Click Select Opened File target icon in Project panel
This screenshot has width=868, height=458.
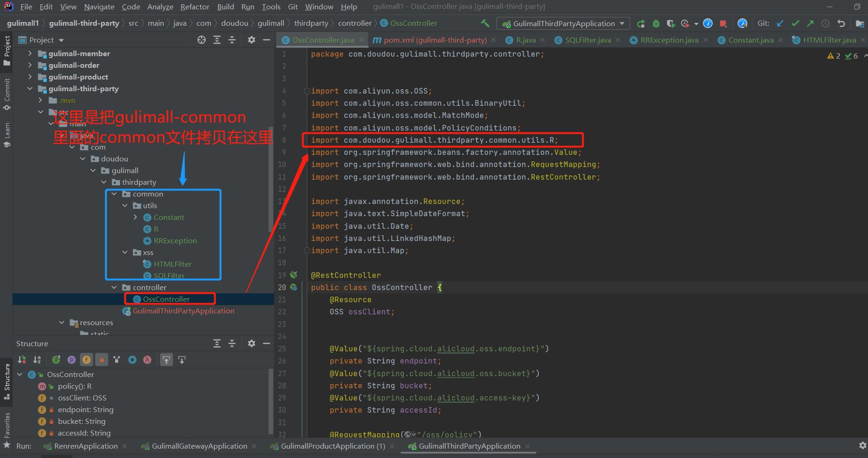[202, 40]
